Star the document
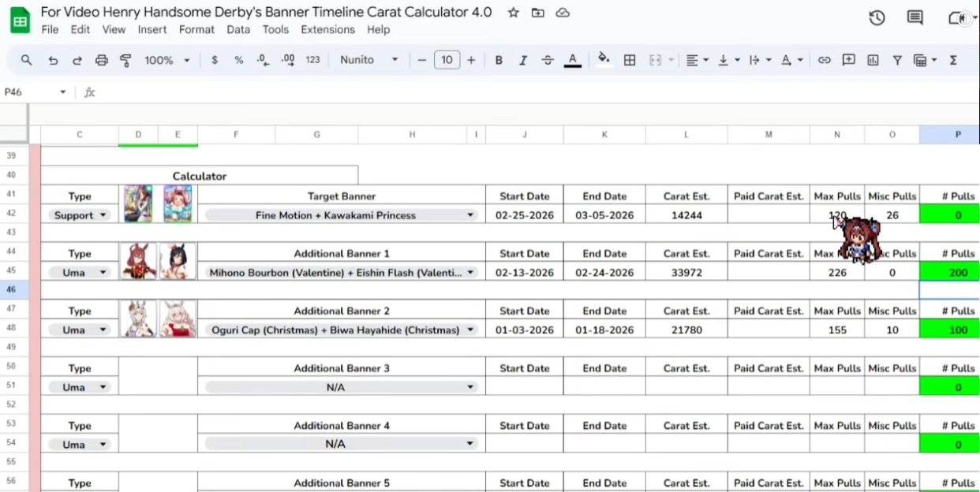 coord(514,13)
